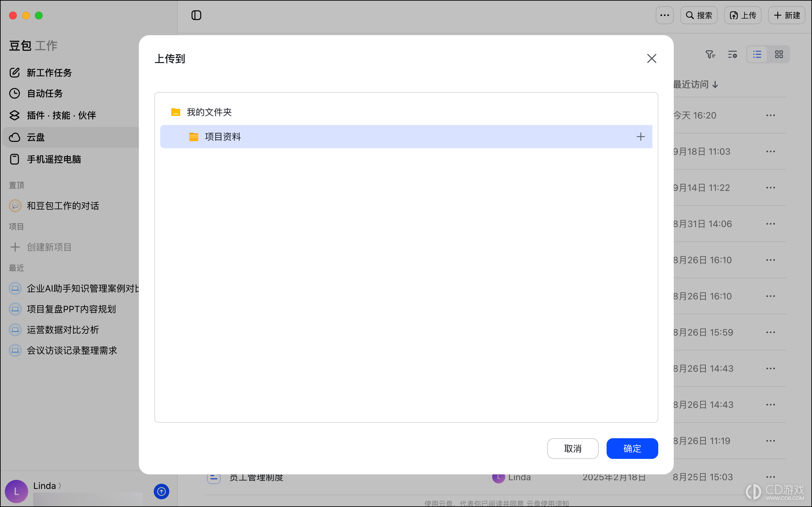
Task: Click the 豆包 工作 app title
Action: 33,46
